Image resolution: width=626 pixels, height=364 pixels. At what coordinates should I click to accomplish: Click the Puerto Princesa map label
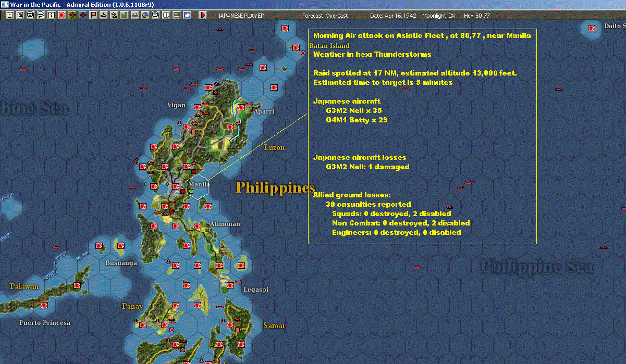point(45,323)
